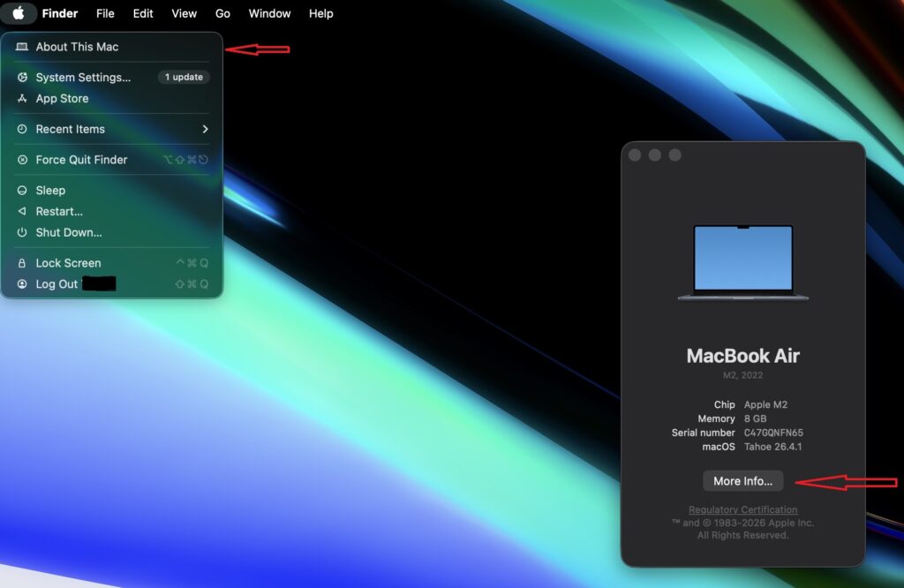
Task: Click the Recent Items chevron arrow
Action: (x=205, y=129)
